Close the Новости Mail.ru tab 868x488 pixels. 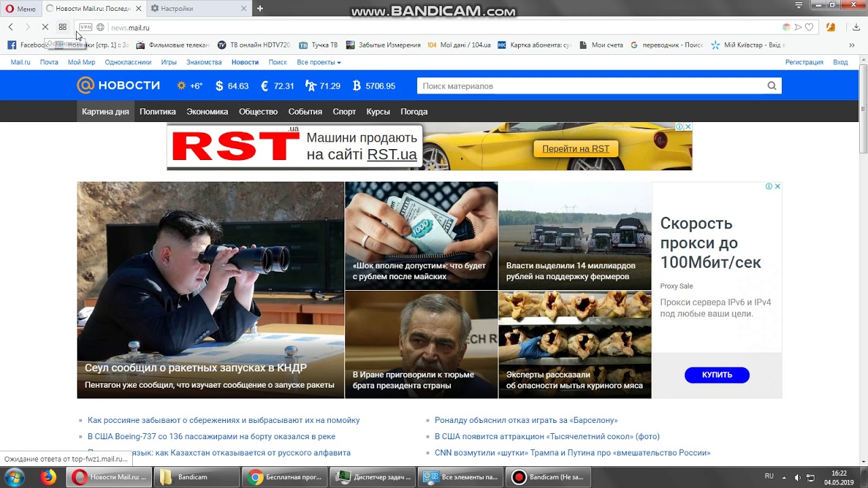138,9
